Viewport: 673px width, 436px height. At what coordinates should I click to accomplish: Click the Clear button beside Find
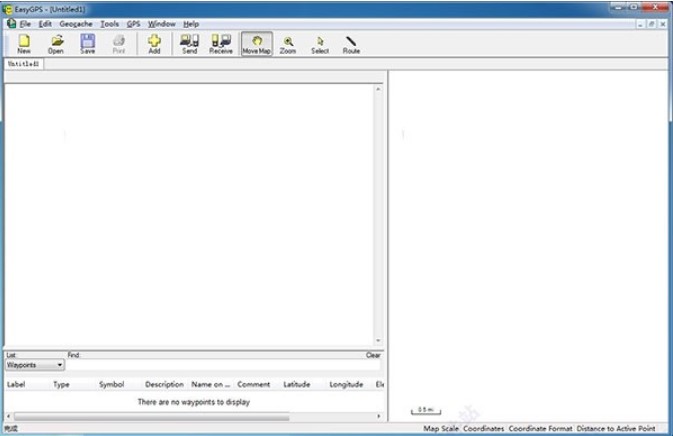point(373,355)
